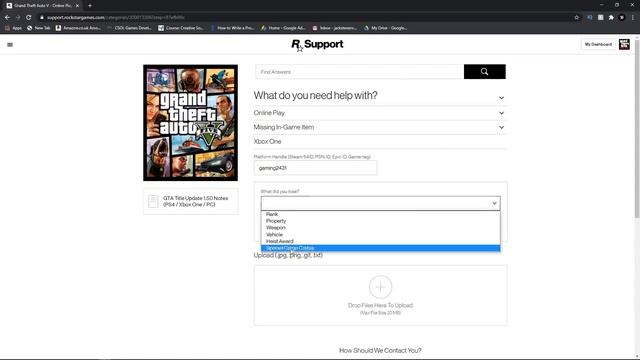Select Property from the dropdown list
Viewport: 640px width, 360px height.
pyautogui.click(x=380, y=221)
